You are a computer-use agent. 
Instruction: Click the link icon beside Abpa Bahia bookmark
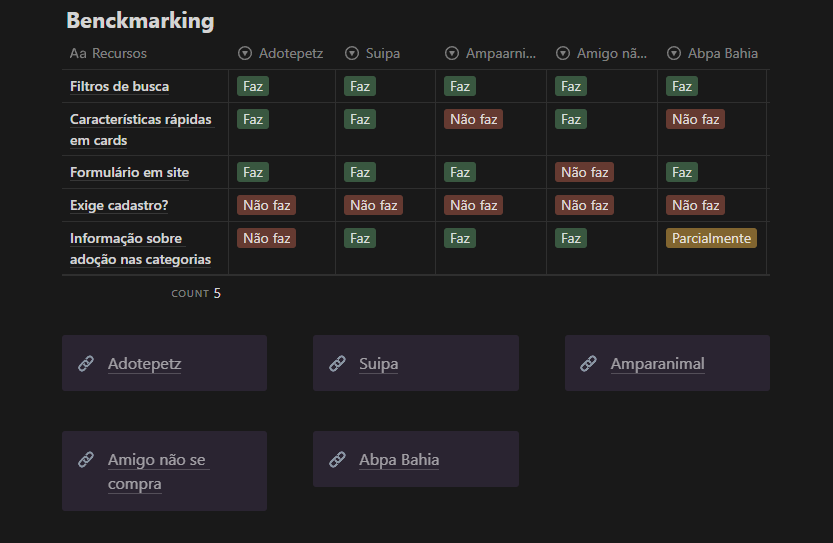pyautogui.click(x=337, y=460)
